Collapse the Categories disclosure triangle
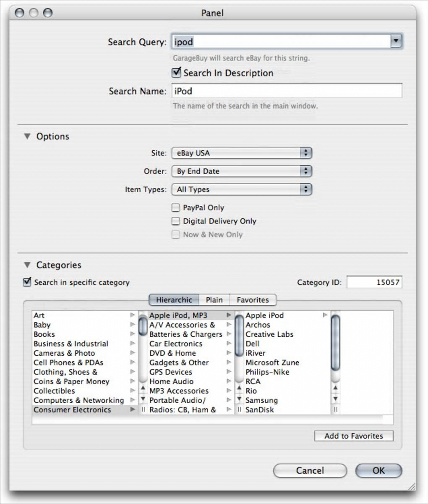Viewport: 428px width, 504px height. [27, 265]
